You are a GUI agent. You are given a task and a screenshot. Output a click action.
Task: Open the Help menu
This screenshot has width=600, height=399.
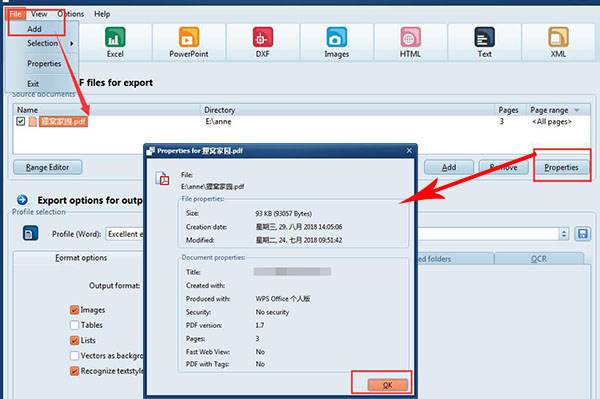point(102,14)
